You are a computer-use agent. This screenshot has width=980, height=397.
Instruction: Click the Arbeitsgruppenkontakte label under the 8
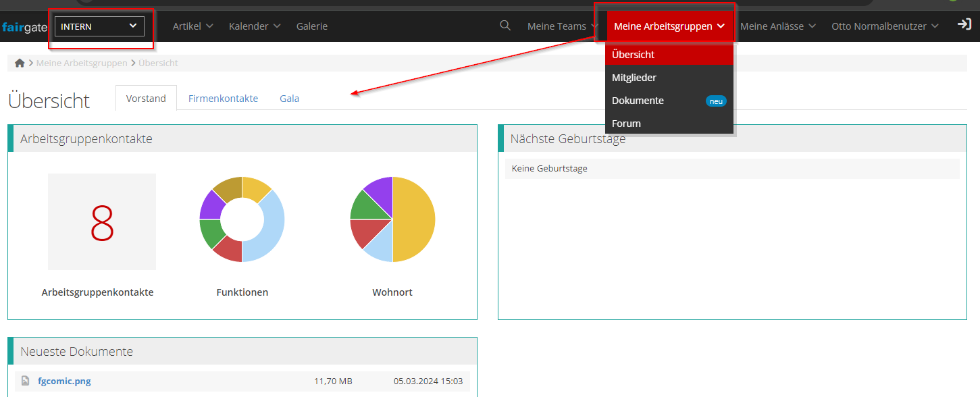[97, 292]
